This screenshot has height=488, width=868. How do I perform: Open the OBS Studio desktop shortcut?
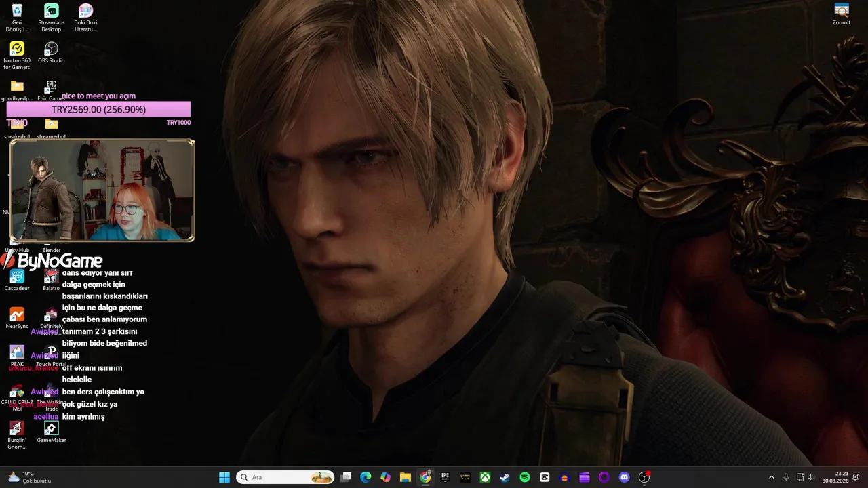pos(51,52)
